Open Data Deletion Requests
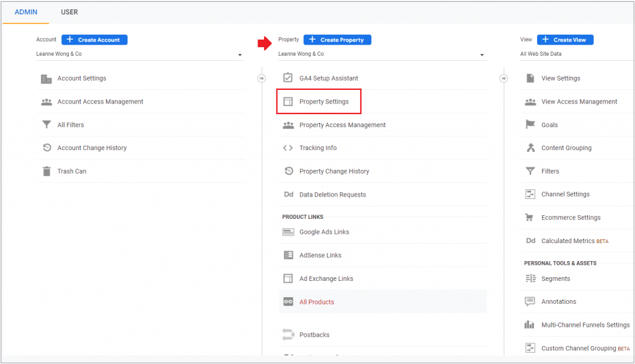Screen dimensions: 635x364 [332, 195]
